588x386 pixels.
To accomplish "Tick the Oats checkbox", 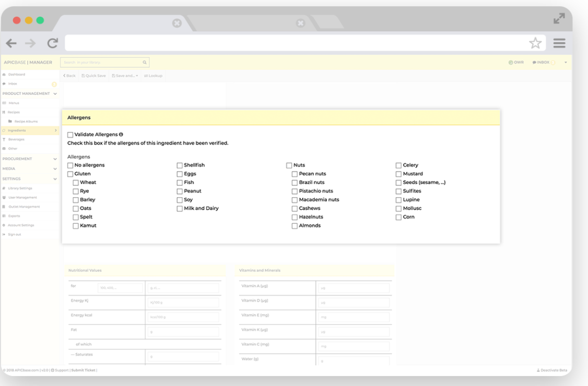I will 76,208.
